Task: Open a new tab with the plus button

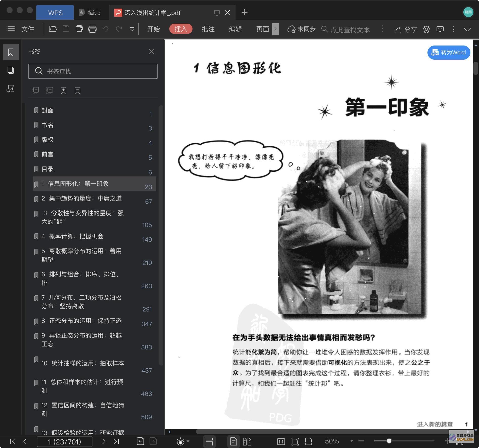Action: click(244, 12)
